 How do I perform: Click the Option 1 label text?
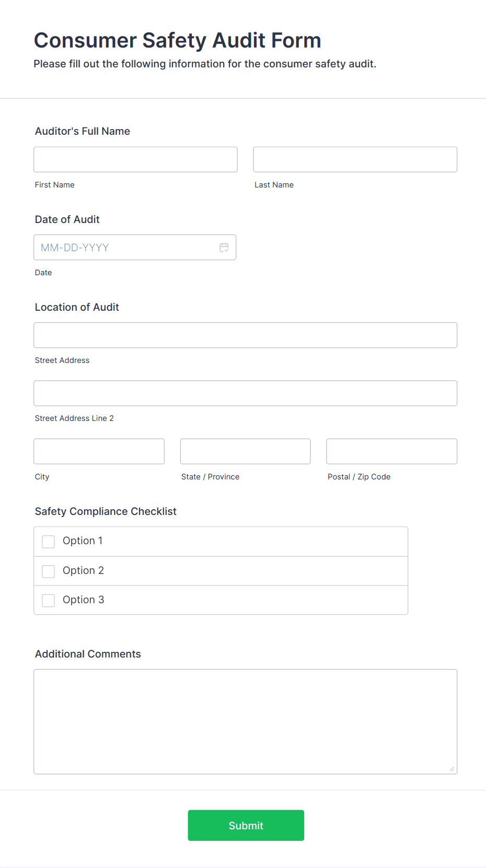(x=83, y=541)
